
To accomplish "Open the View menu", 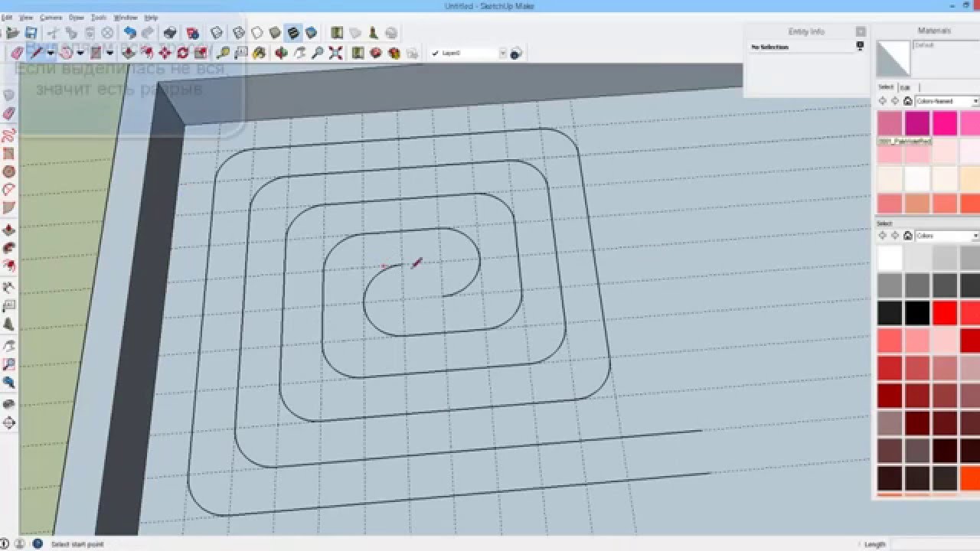I will (x=26, y=17).
